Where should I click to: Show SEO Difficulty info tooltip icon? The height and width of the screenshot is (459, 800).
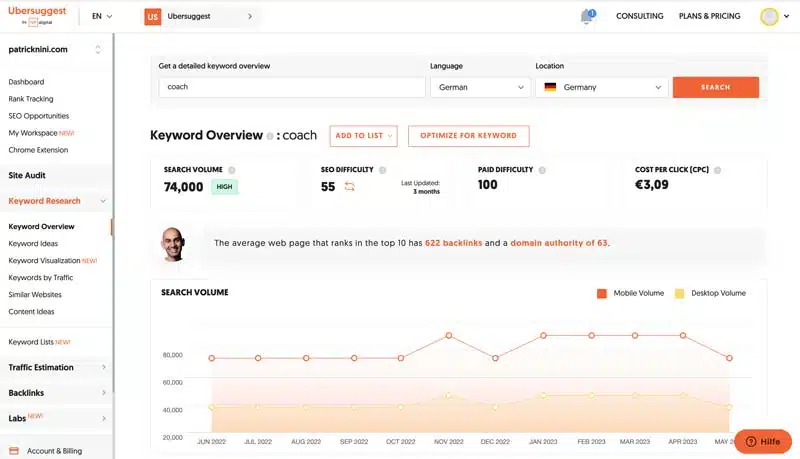pos(383,170)
